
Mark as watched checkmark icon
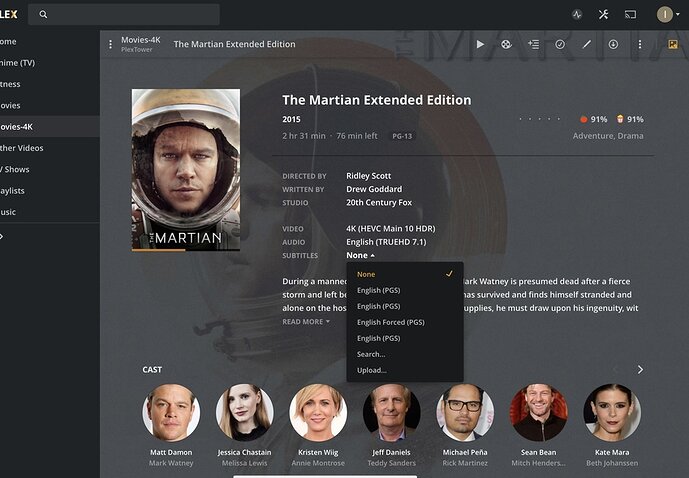pyautogui.click(x=560, y=44)
